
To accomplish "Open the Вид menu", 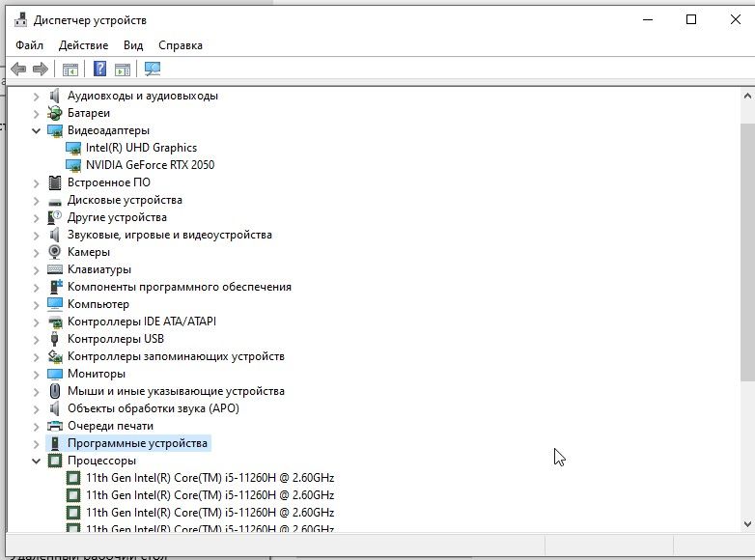I will (x=133, y=45).
